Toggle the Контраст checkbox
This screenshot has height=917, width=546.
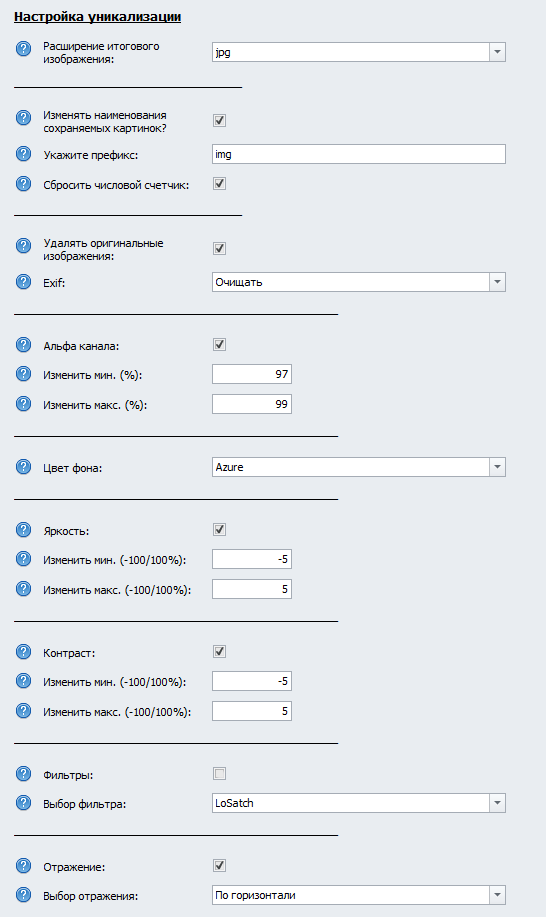[219, 651]
